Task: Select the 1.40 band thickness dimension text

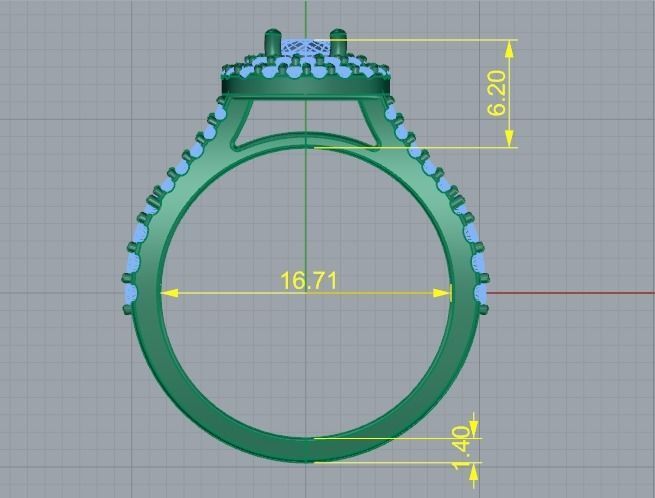Action: 462,447
